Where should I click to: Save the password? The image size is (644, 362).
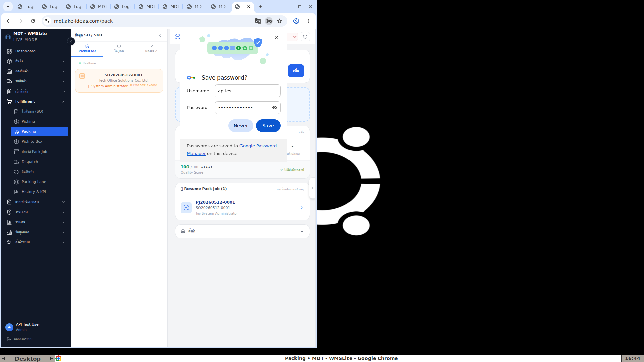click(x=268, y=126)
